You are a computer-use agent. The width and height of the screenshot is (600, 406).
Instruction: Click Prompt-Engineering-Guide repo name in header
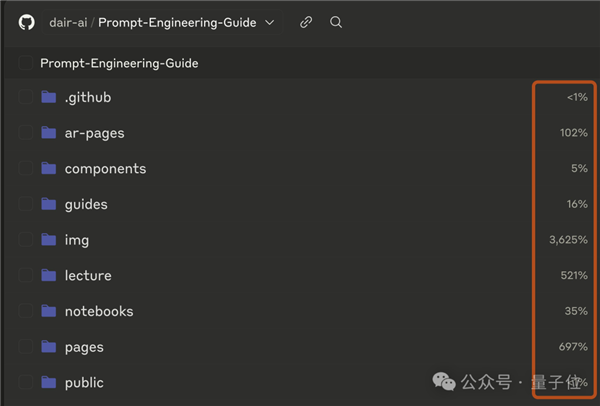[x=177, y=22]
